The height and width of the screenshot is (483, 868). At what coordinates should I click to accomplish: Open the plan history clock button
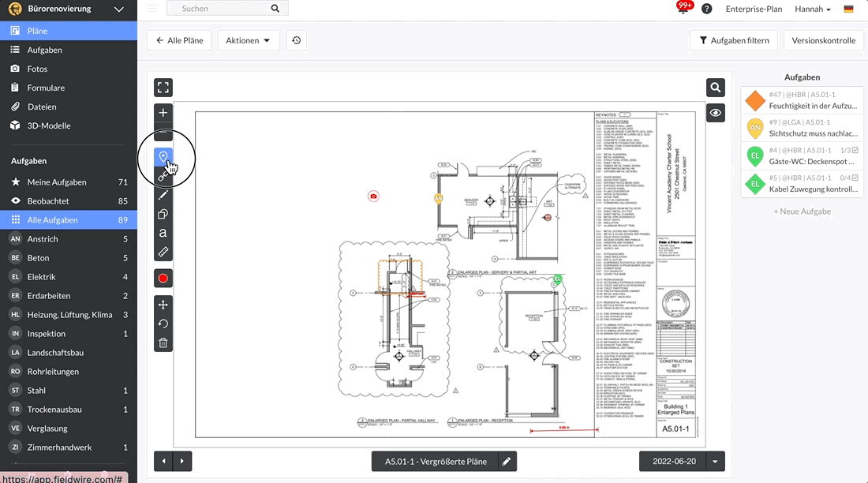297,40
